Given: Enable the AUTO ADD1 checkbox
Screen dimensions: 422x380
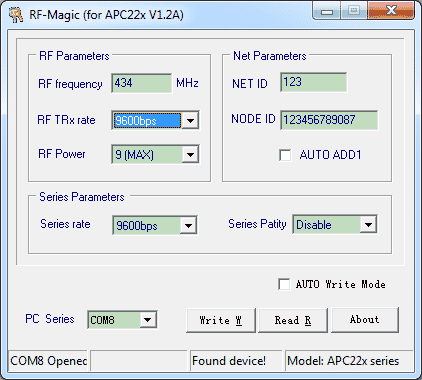Looking at the screenshot, I should click(285, 155).
